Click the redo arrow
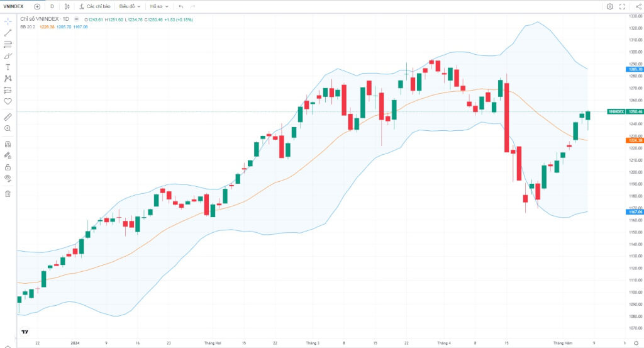The height and width of the screenshot is (348, 644). coord(193,6)
